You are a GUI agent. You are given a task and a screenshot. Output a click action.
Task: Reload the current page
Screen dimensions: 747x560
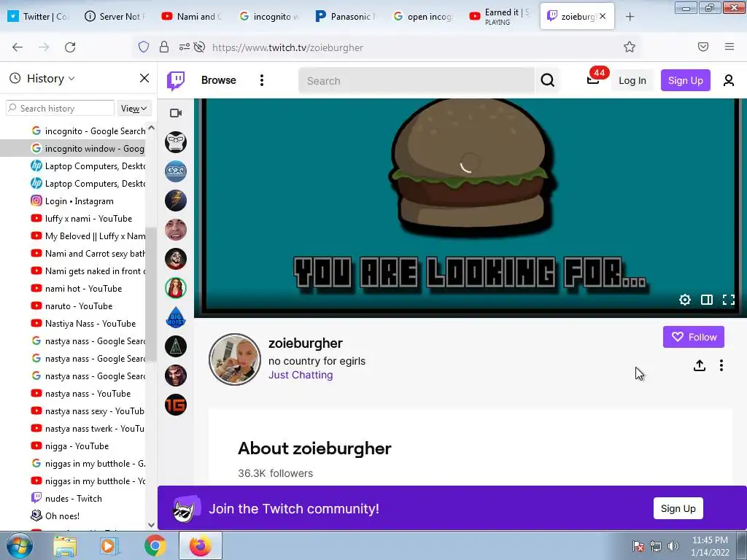click(x=70, y=47)
